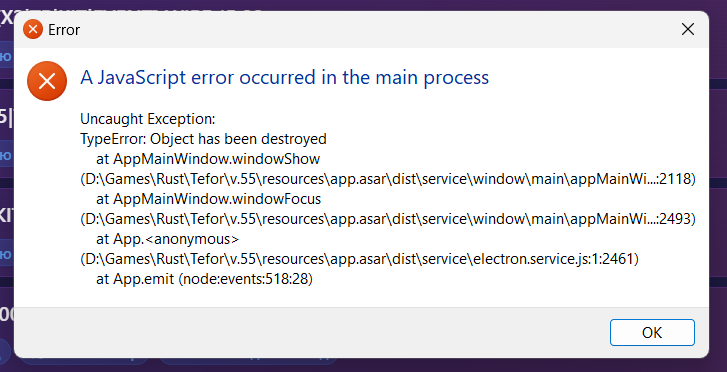727x372 pixels.
Task: Click the file path ending in :2493
Action: coord(388,219)
